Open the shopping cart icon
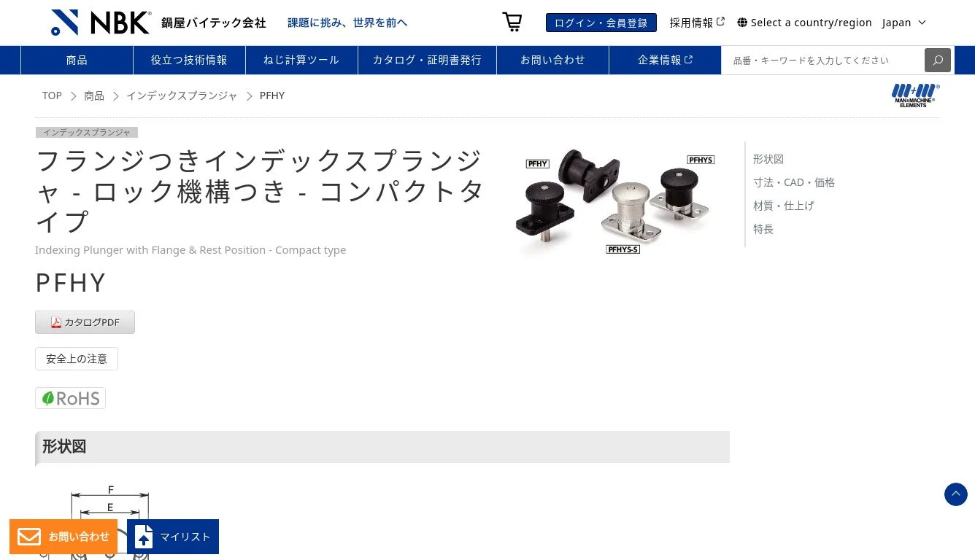This screenshot has width=975, height=560. (512, 22)
